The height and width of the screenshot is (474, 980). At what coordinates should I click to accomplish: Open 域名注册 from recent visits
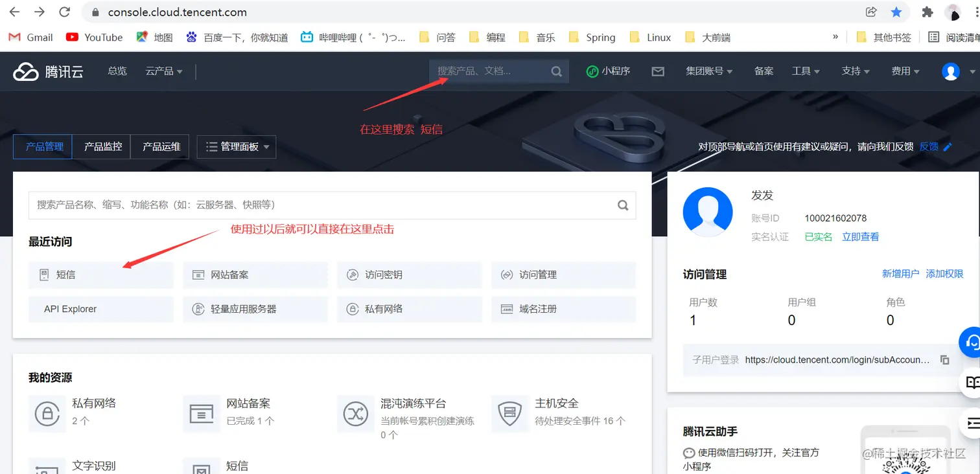[x=564, y=309]
